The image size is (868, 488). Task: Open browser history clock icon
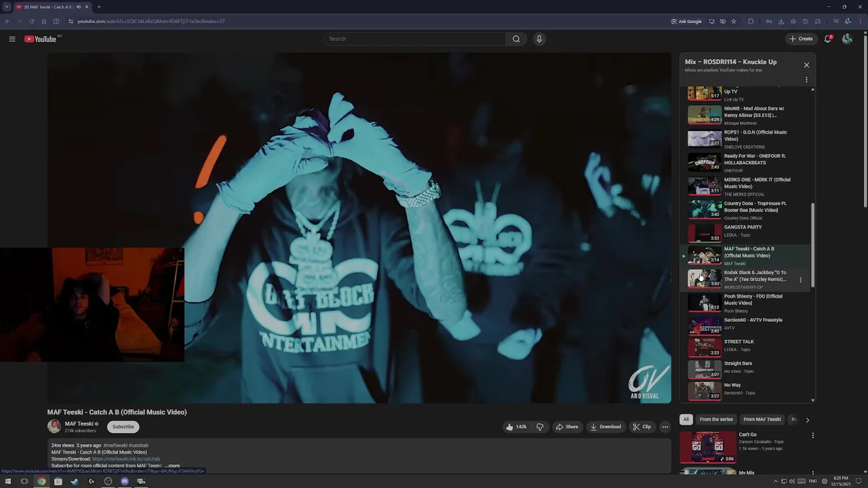pos(806,21)
